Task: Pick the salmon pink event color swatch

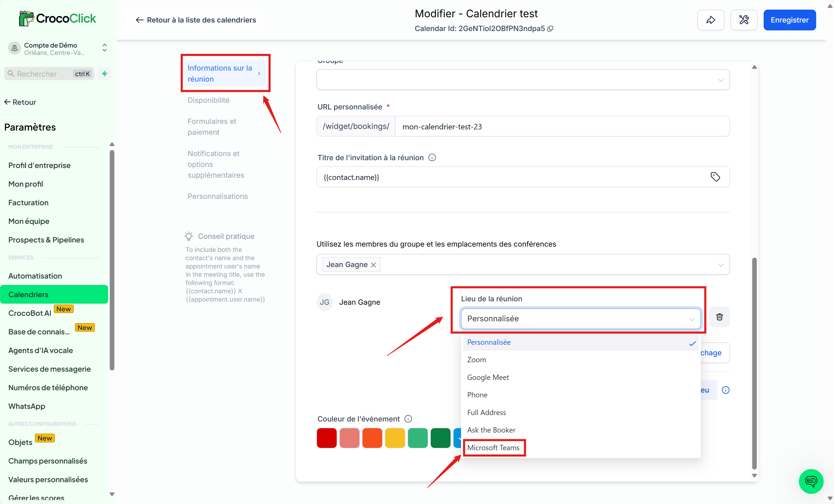Action: (349, 438)
